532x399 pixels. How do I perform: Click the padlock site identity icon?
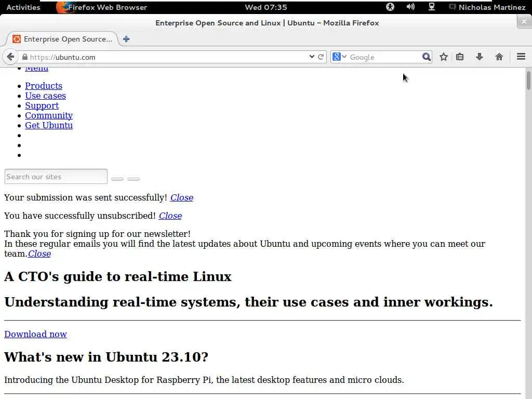[25, 57]
